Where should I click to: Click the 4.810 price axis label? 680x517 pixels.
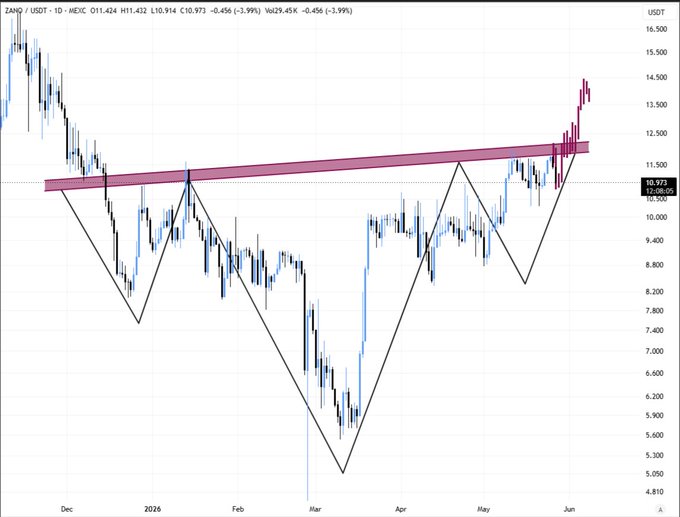656,491
